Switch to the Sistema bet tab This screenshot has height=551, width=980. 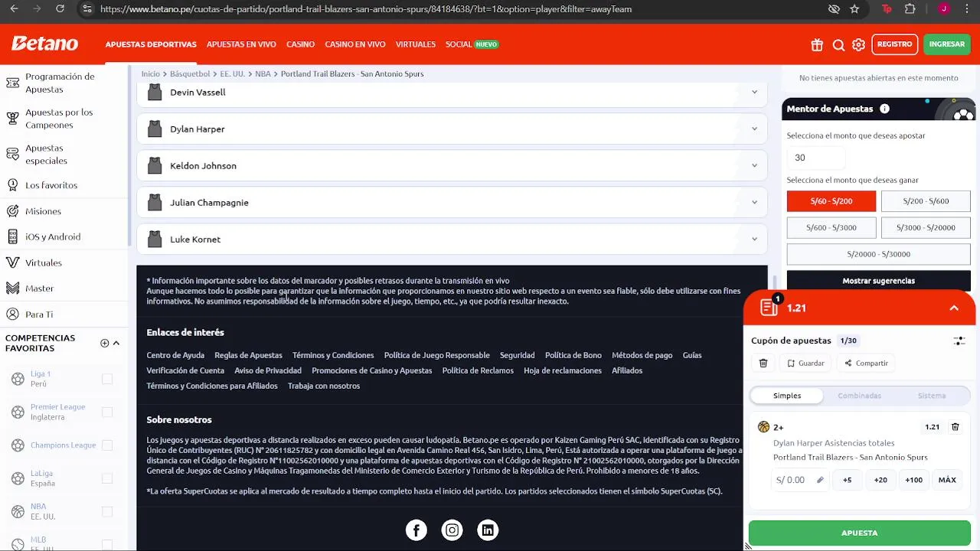(932, 396)
